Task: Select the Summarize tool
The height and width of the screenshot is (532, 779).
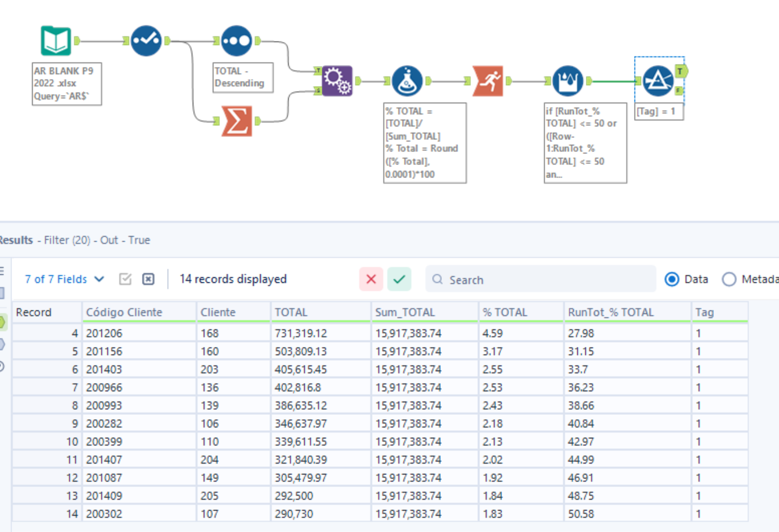Action: (x=237, y=120)
